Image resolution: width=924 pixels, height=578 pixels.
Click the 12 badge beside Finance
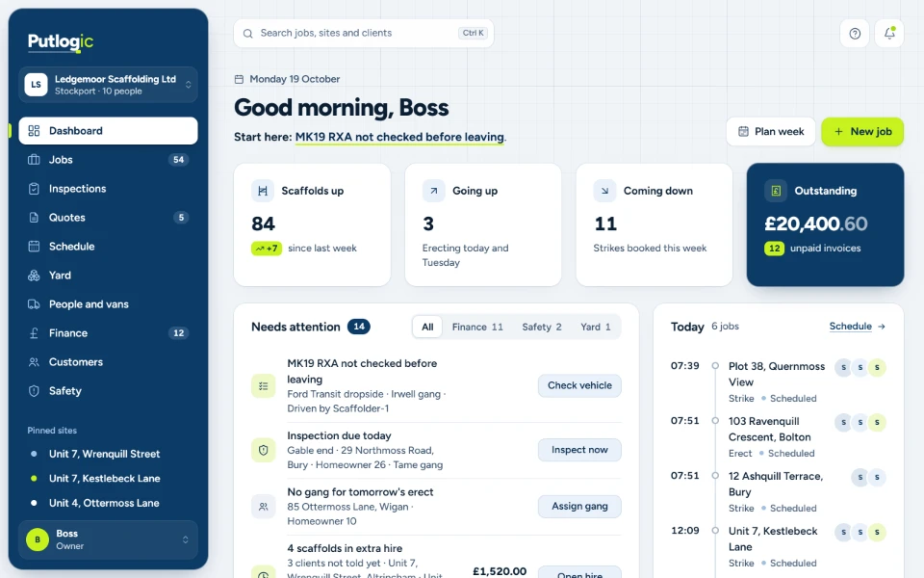click(x=179, y=333)
